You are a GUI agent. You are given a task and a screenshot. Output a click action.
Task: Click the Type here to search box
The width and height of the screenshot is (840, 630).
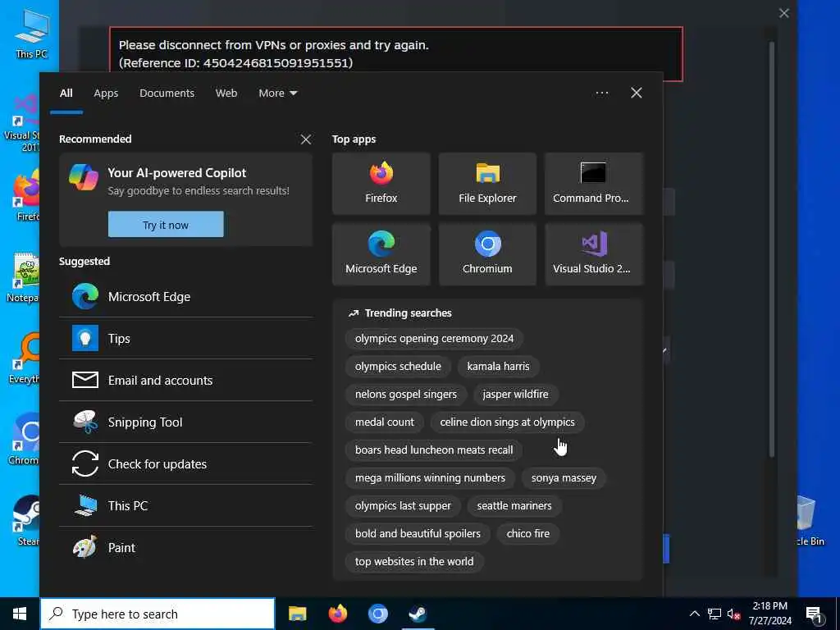157,614
